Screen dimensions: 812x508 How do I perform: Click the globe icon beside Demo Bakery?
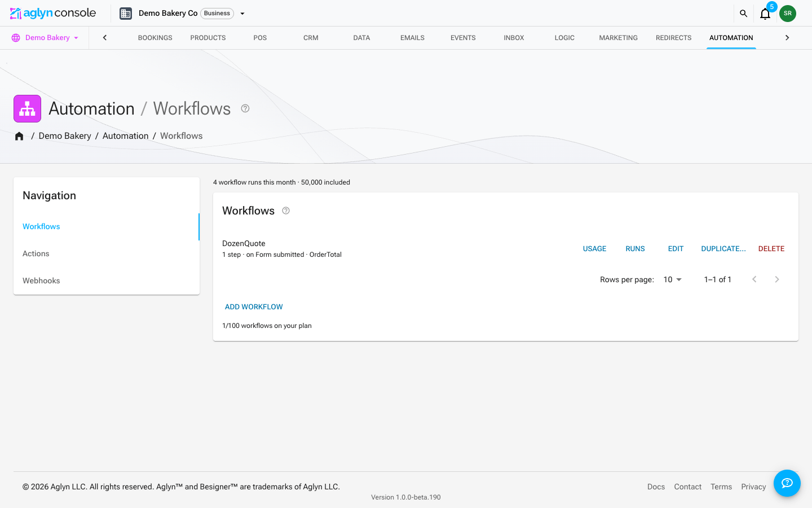point(16,38)
